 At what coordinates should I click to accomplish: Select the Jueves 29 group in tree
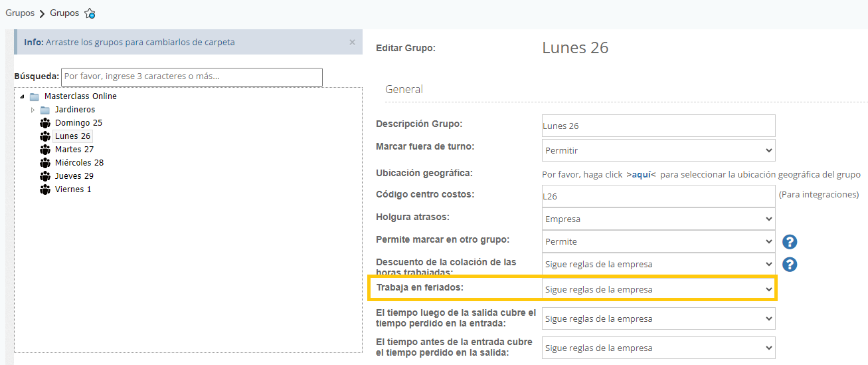point(74,176)
